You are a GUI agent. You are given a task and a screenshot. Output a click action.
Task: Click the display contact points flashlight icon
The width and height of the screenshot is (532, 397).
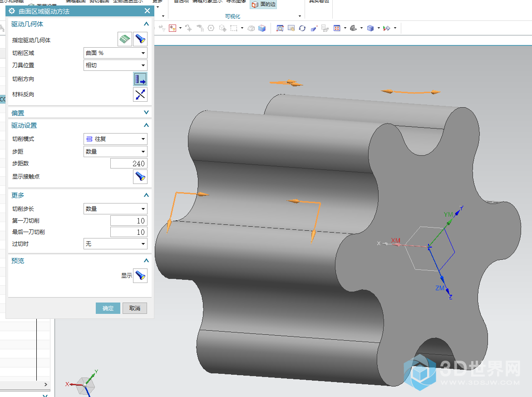[140, 177]
